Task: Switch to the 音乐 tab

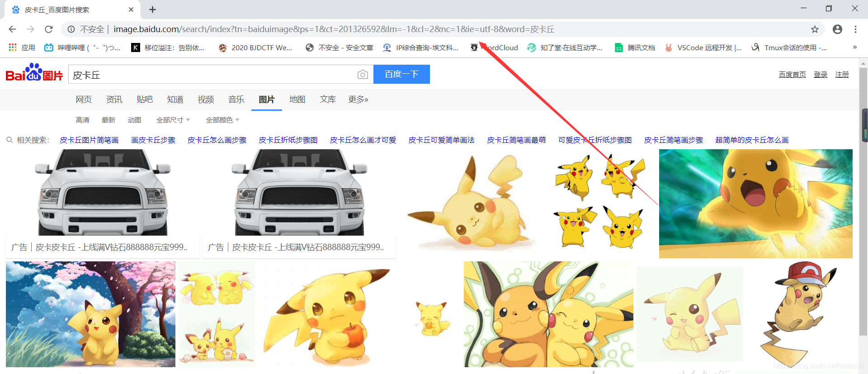Action: 236,99
